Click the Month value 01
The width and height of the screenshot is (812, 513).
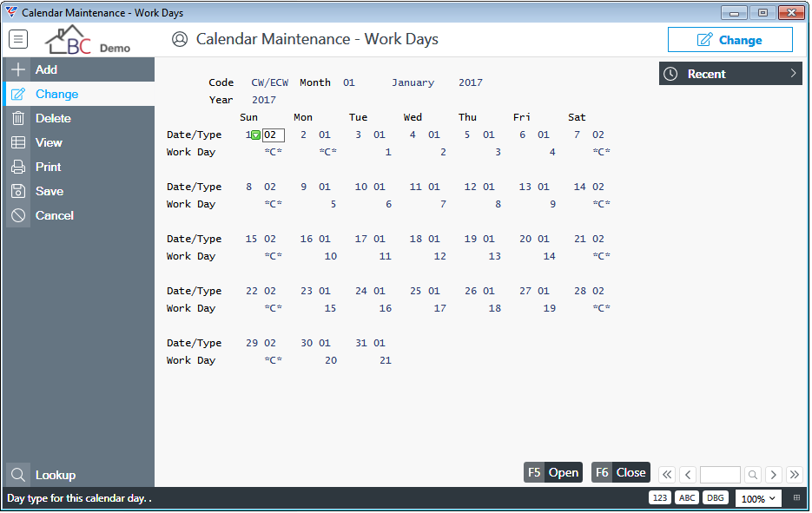click(349, 82)
